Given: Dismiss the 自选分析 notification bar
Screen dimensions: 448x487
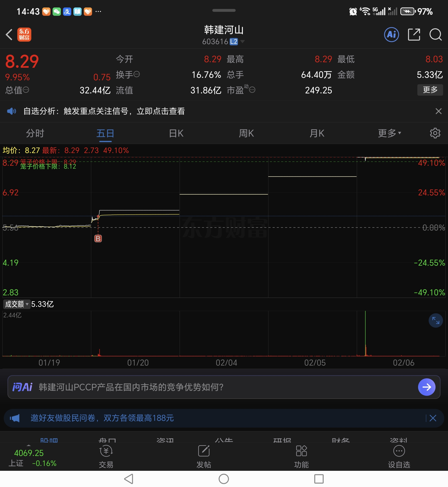Looking at the screenshot, I should coord(438,111).
